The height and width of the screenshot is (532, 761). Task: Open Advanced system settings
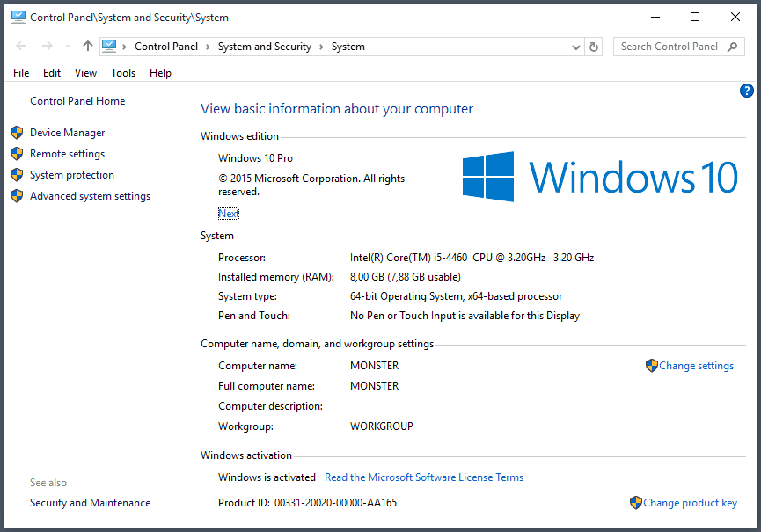(90, 196)
